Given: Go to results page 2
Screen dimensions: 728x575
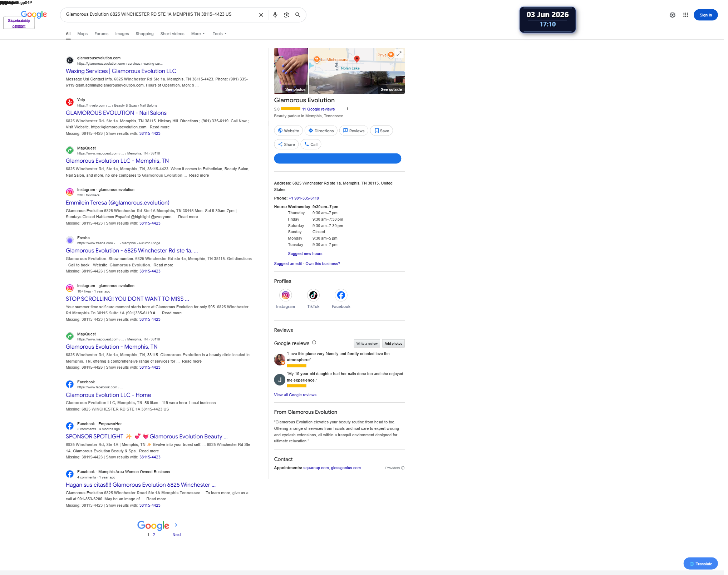Looking at the screenshot, I should pyautogui.click(x=154, y=535).
